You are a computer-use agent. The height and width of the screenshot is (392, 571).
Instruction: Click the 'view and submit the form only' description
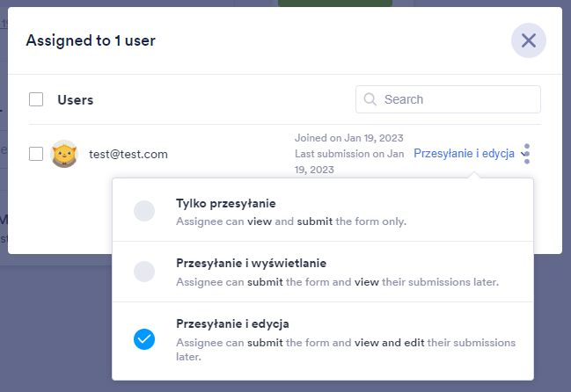(291, 221)
